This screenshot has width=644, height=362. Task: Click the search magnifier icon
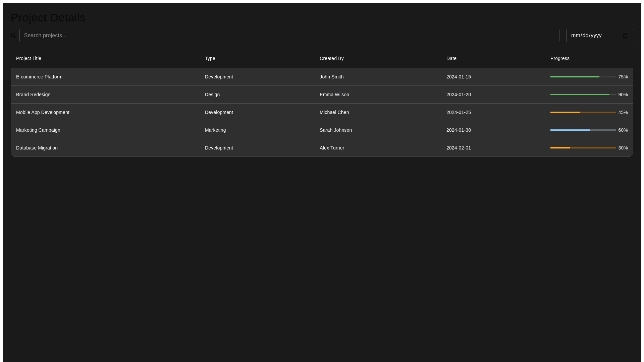(x=13, y=36)
